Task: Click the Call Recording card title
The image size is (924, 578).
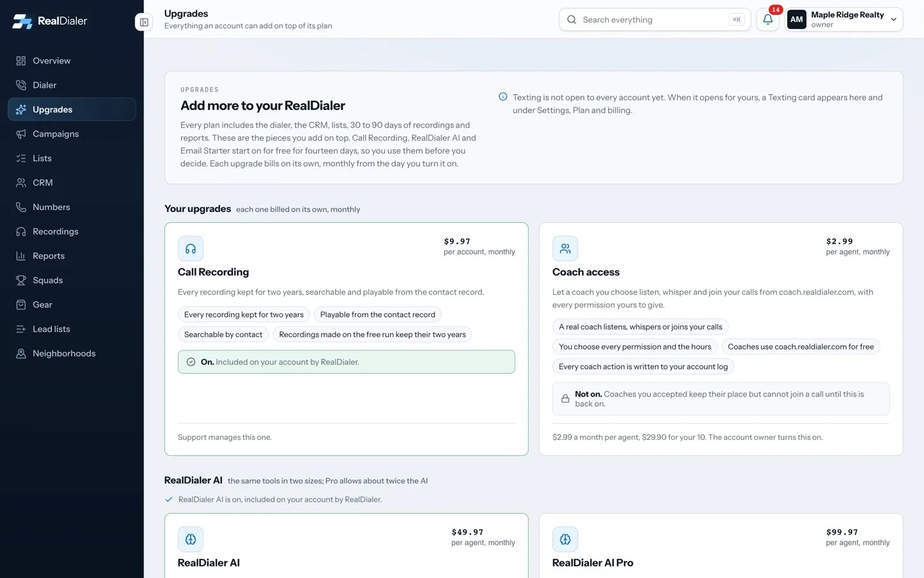Action: 213,272
